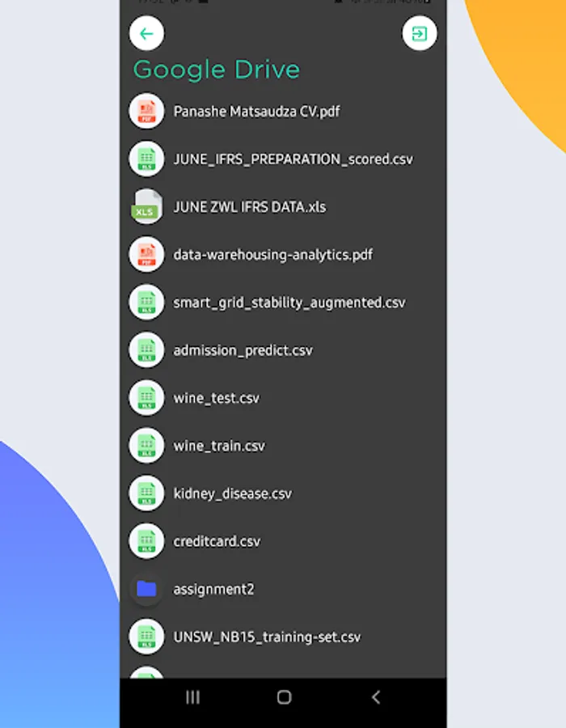Tap the Android recent apps button
The image size is (566, 728).
192,697
